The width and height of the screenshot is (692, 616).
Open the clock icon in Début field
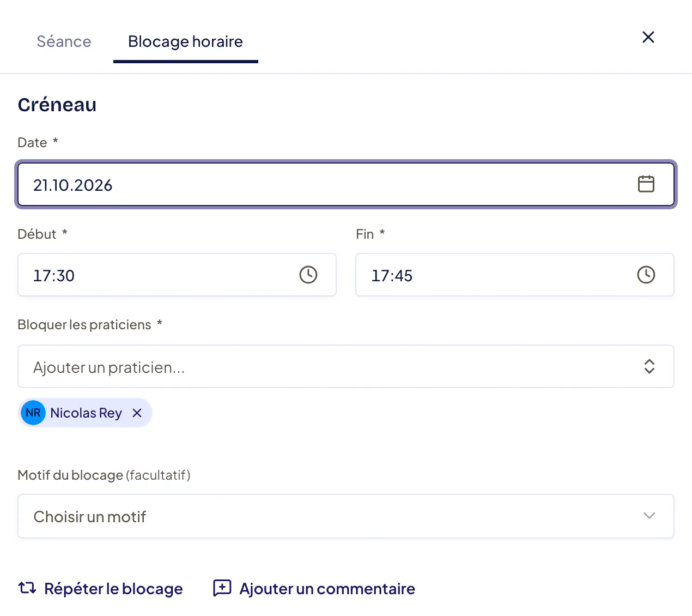(308, 275)
